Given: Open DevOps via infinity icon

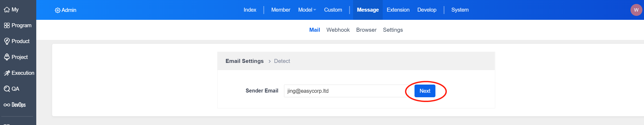Looking at the screenshot, I should 7,105.
